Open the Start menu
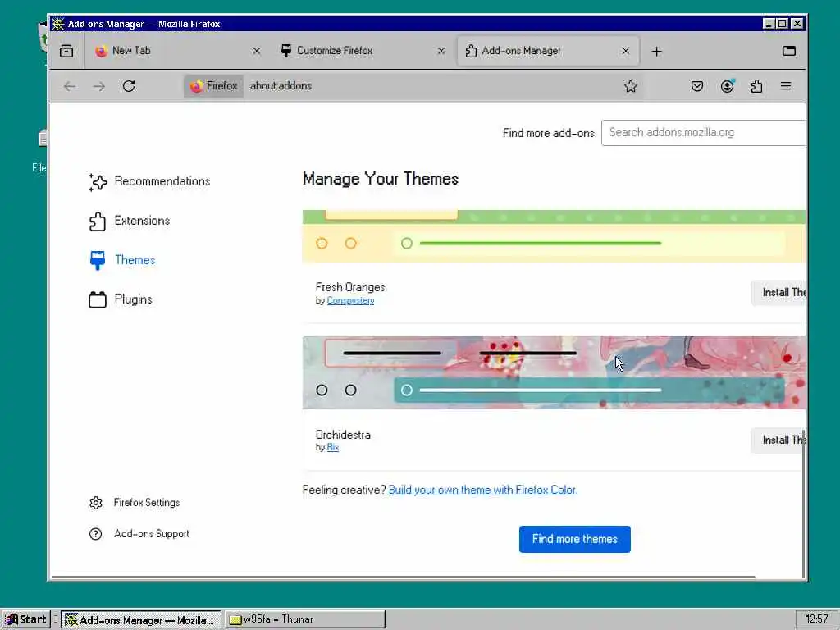The height and width of the screenshot is (630, 840). (25, 620)
